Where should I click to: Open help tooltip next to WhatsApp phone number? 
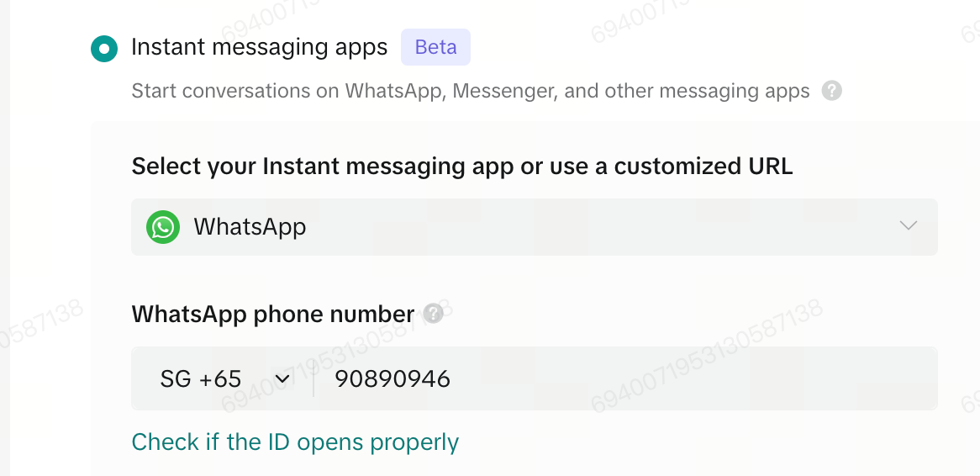(433, 314)
